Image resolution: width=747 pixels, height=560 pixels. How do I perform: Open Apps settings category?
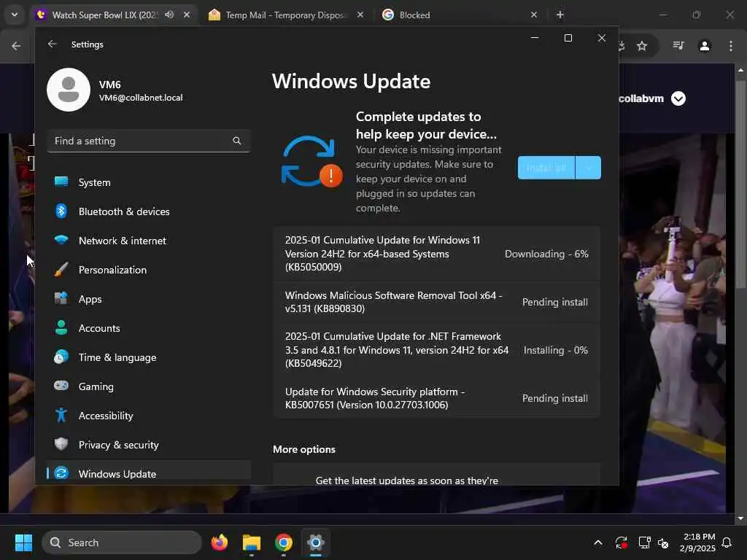coord(149,299)
